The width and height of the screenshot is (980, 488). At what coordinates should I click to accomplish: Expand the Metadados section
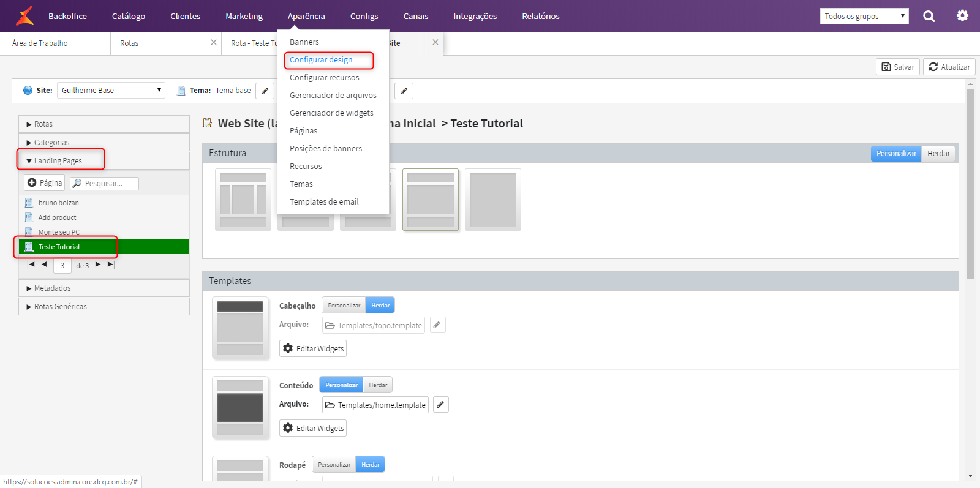point(104,288)
